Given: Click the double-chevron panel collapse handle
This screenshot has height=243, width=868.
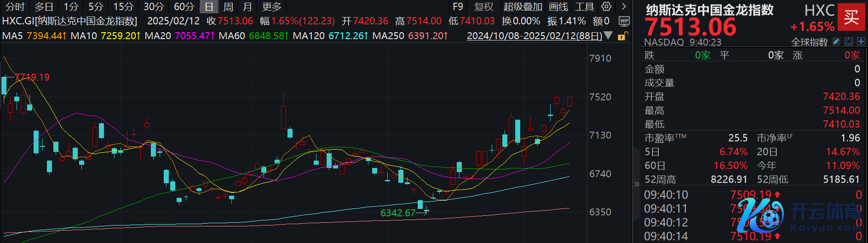Looking at the screenshot, I should click(637, 184).
